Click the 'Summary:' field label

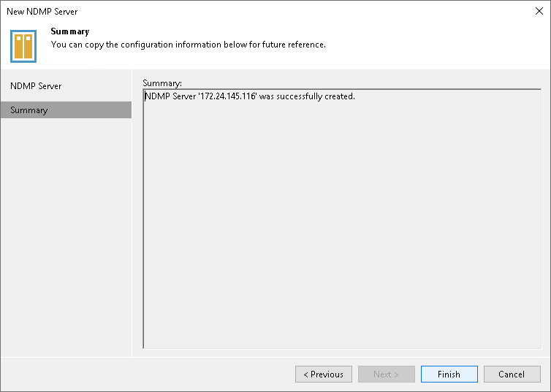[x=162, y=83]
